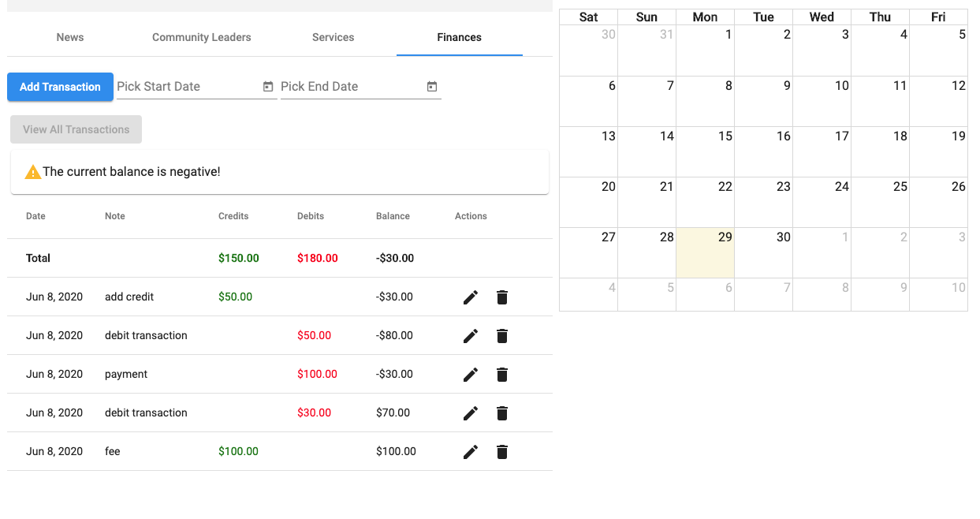
Task: Switch to the News tab
Action: pyautogui.click(x=69, y=37)
